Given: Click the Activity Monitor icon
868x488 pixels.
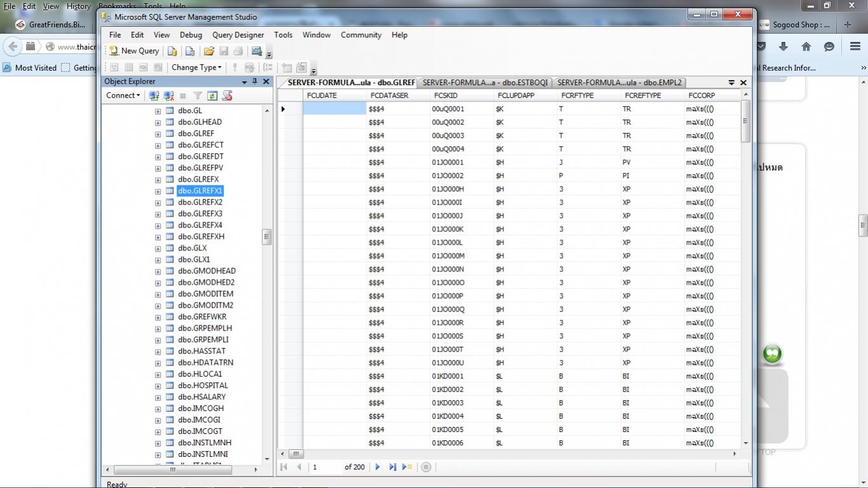Looking at the screenshot, I should click(x=257, y=51).
